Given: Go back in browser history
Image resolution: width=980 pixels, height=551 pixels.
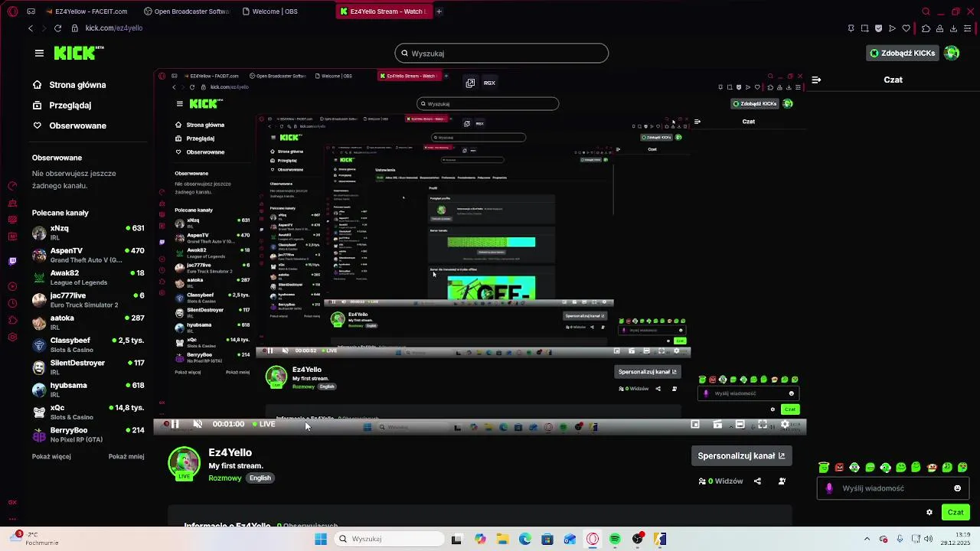Looking at the screenshot, I should tap(31, 28).
